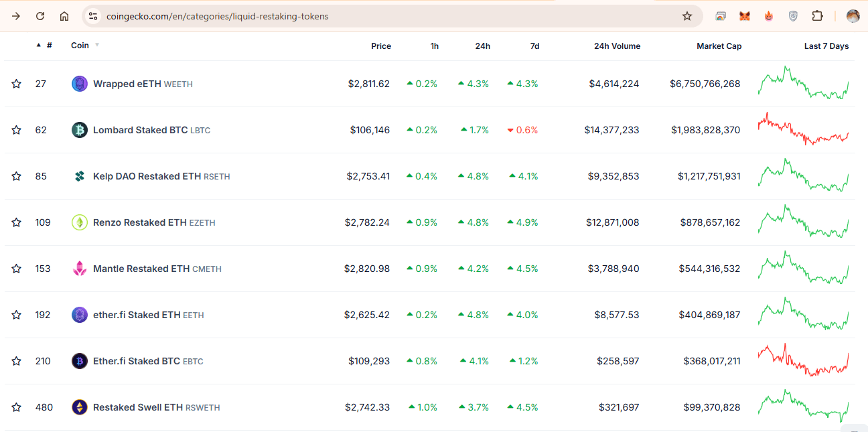868x432 pixels.
Task: Add Mantle Restaked ETH to favorites
Action: pos(16,269)
